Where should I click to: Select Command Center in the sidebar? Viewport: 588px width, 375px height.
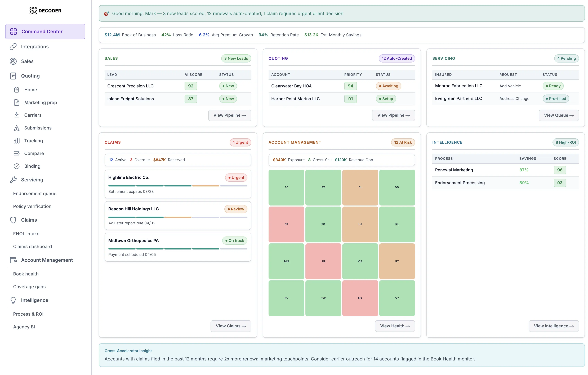(42, 32)
